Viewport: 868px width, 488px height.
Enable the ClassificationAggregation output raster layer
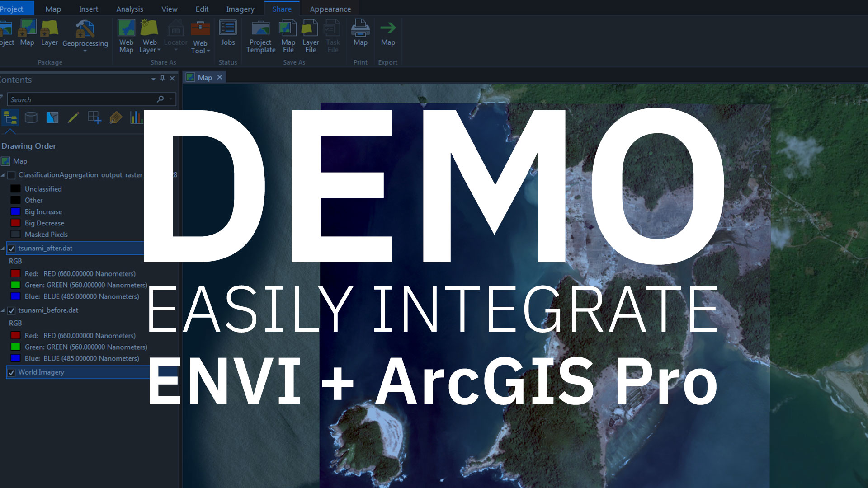(11, 174)
